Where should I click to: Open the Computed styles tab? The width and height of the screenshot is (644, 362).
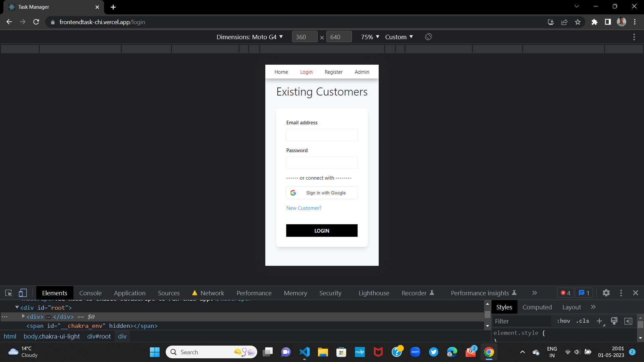pos(537,307)
